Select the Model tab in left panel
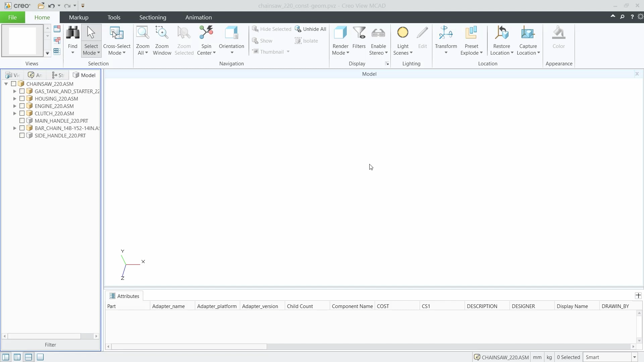The height and width of the screenshot is (362, 644). pyautogui.click(x=84, y=75)
